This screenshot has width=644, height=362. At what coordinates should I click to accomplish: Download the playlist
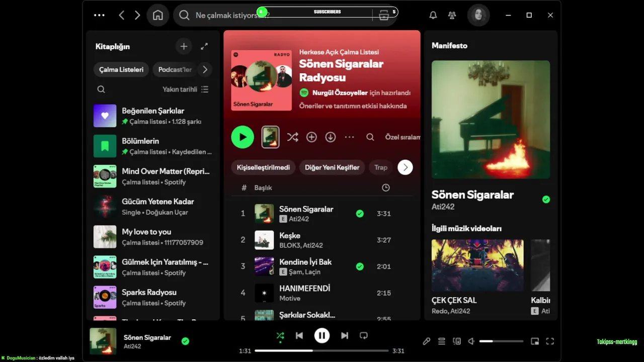[x=330, y=137]
